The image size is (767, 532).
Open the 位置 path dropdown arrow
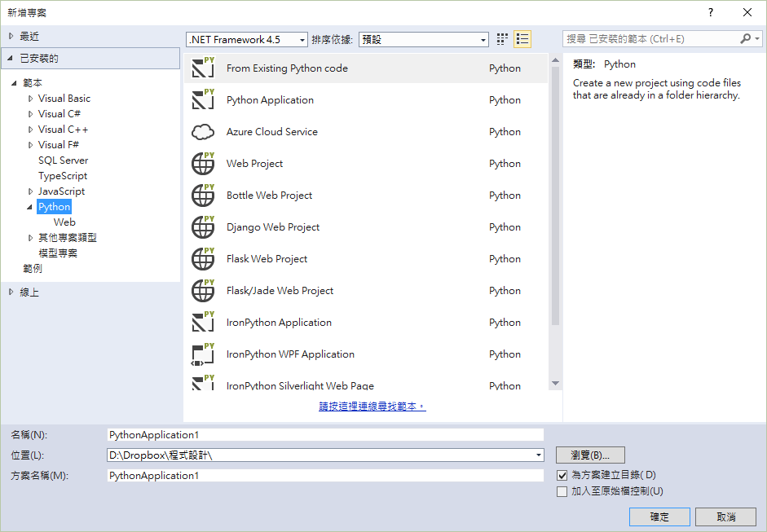coord(539,455)
